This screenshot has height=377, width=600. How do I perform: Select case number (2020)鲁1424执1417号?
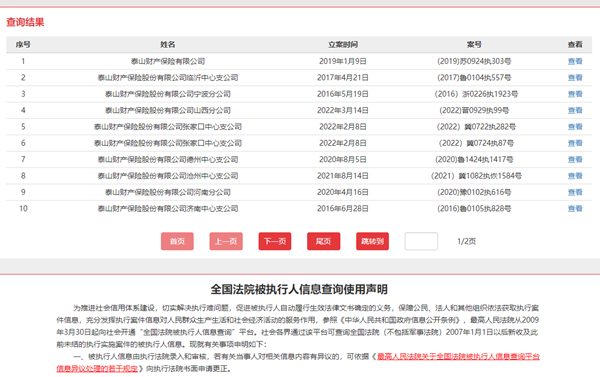coord(474,160)
